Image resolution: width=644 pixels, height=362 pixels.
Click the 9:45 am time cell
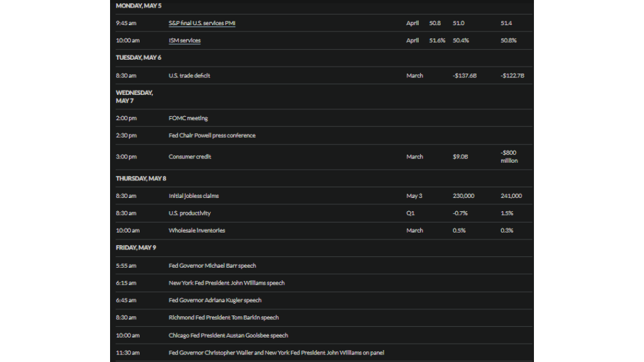[126, 23]
